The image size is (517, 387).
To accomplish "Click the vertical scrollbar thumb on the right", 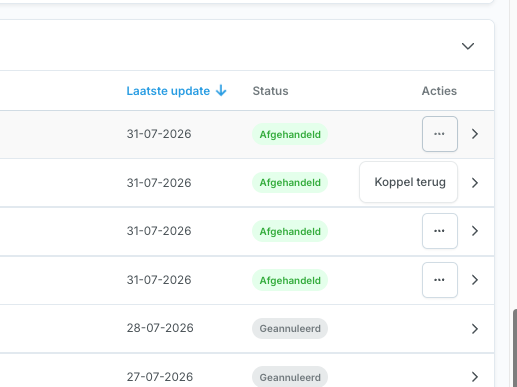I will click(515, 348).
